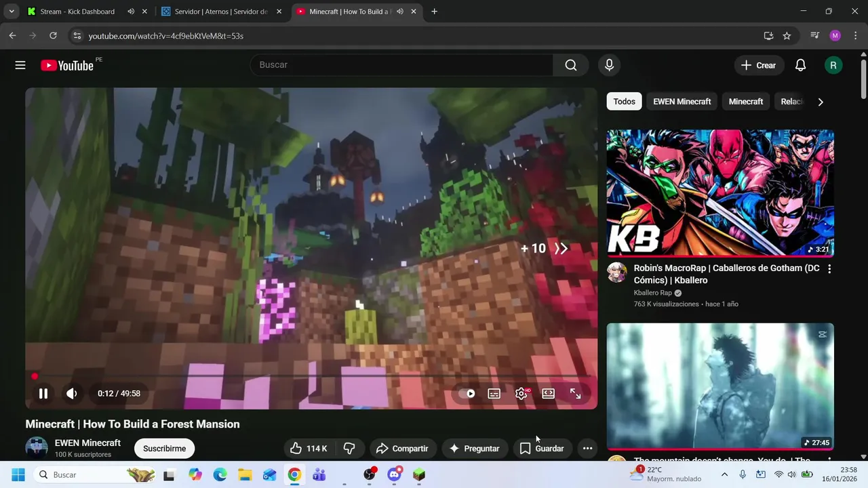Image resolution: width=868 pixels, height=488 pixels.
Task: Open the EWEN Minecraft channel name link
Action: point(87,443)
